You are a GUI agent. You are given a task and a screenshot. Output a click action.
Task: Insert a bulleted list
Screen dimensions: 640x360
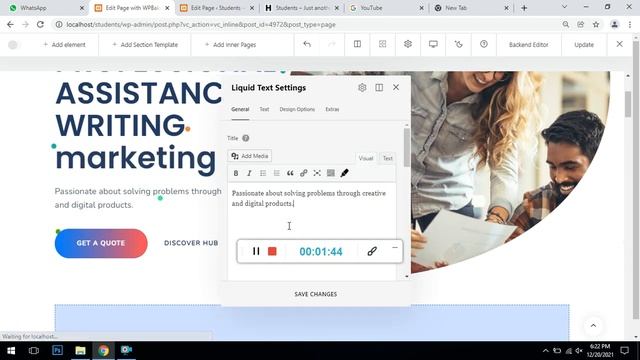[x=263, y=173]
